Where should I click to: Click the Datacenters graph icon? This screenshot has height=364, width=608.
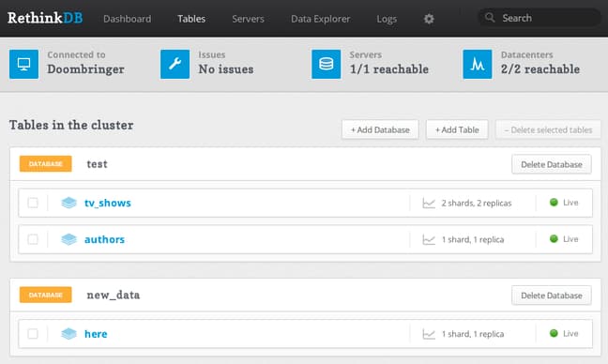478,64
